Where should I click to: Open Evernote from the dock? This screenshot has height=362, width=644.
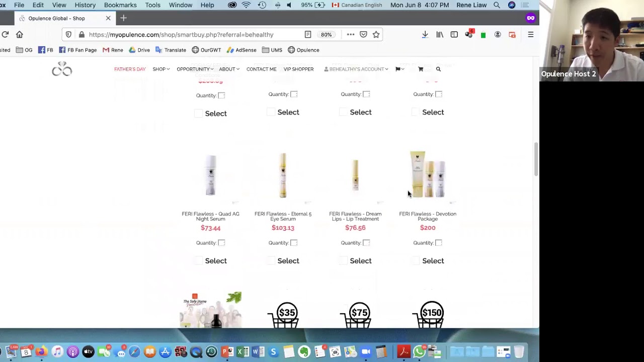tap(304, 352)
